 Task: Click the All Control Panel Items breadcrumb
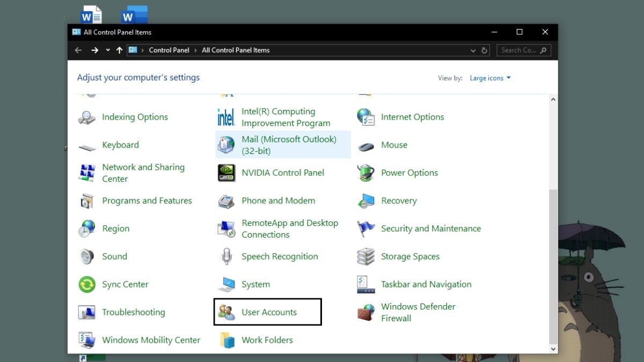tap(236, 50)
